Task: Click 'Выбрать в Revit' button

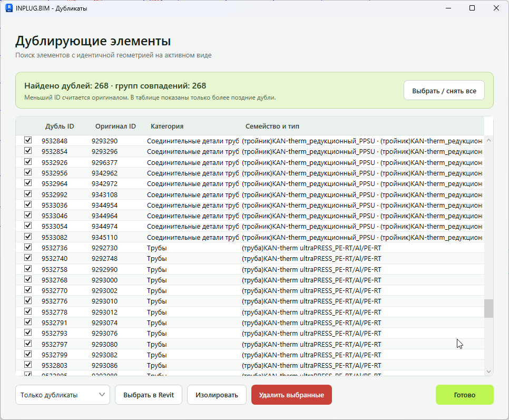Action: pos(149,395)
